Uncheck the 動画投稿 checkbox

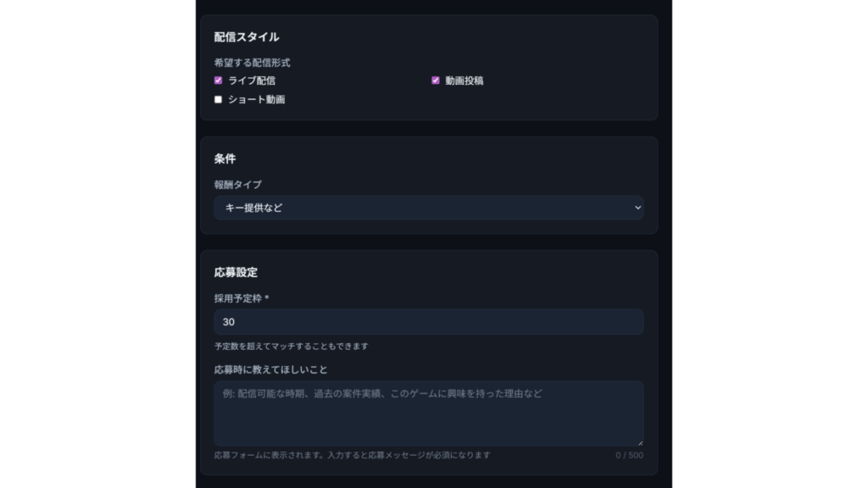[436, 80]
